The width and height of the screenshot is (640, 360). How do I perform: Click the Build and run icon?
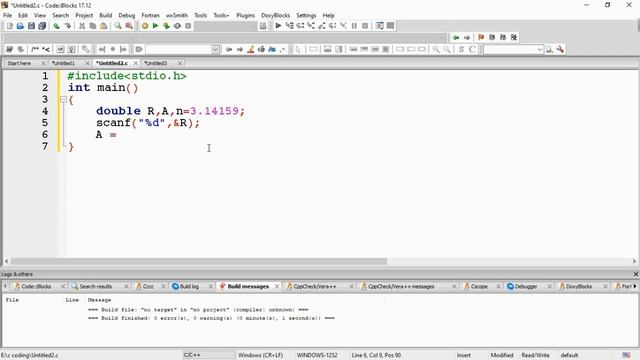click(x=166, y=26)
